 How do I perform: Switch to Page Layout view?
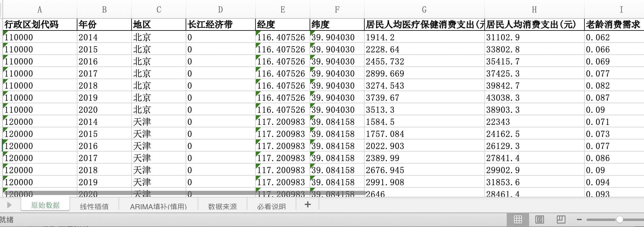click(539, 219)
